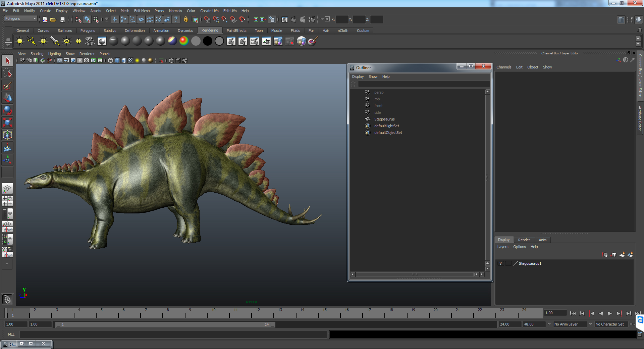Create an ambient light from shelf
This screenshot has width=644, height=349.
click(x=20, y=41)
